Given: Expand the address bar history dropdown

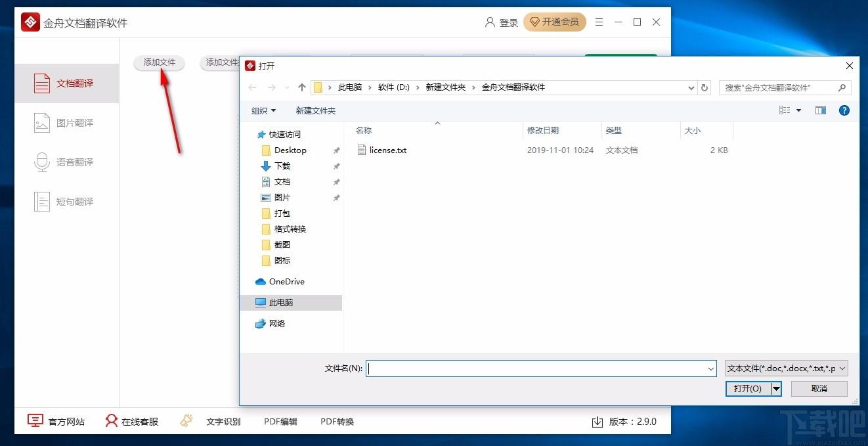Looking at the screenshot, I should pos(691,87).
